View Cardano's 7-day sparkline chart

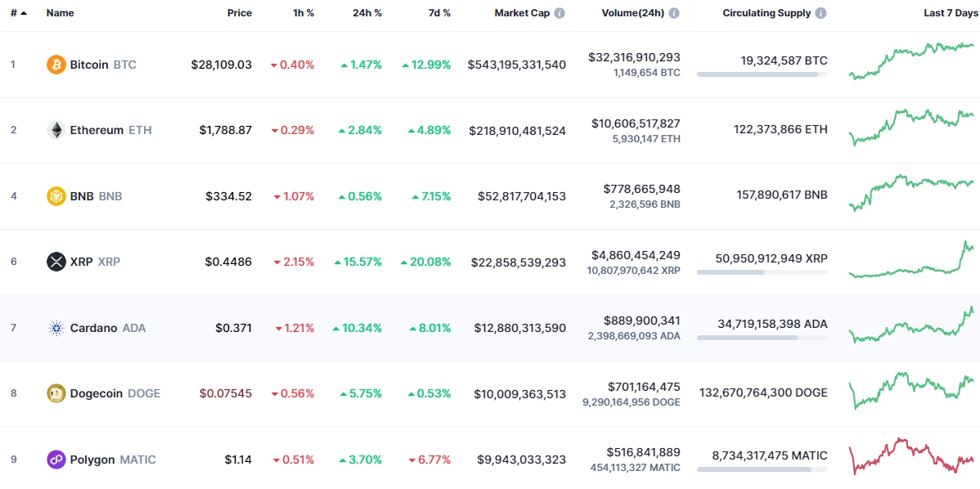coord(911,325)
